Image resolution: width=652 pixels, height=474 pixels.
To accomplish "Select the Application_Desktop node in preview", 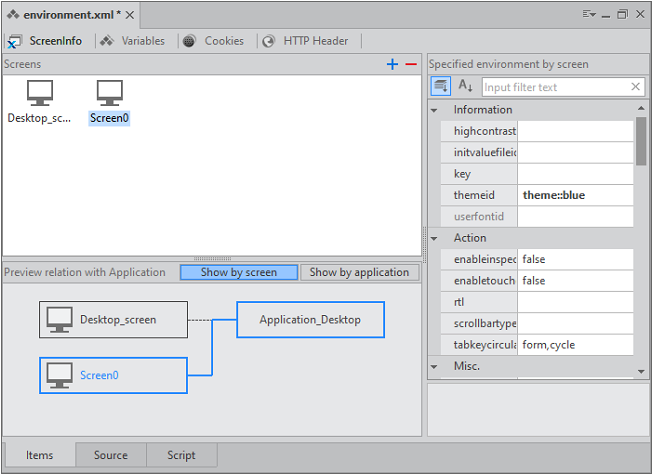I will [310, 320].
